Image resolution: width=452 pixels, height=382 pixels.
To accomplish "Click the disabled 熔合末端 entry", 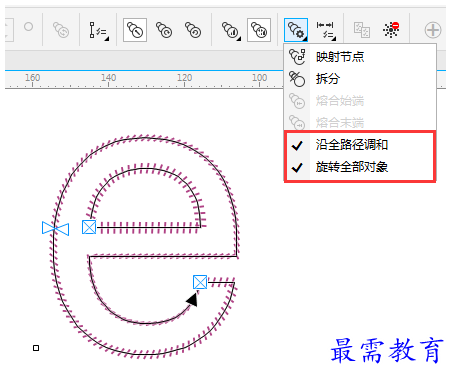I will pyautogui.click(x=360, y=122).
